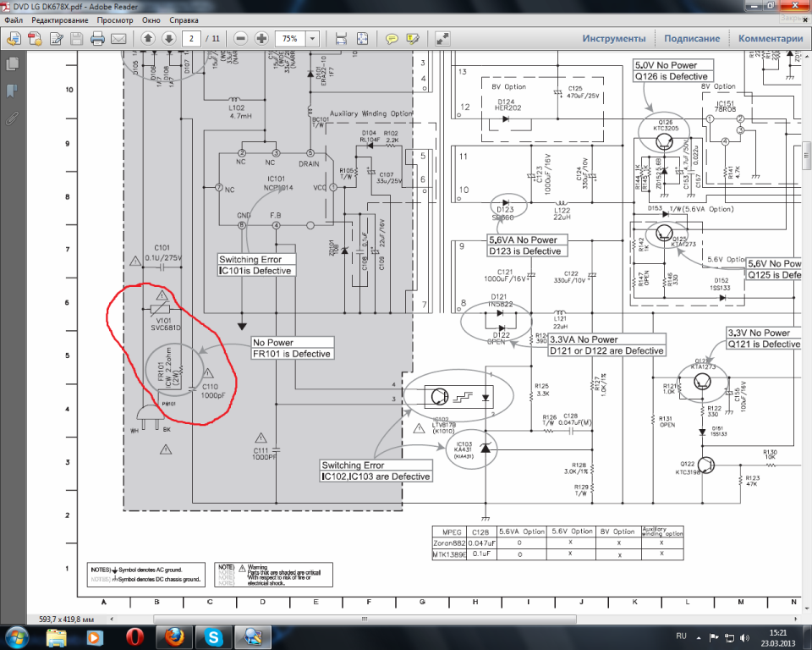The height and width of the screenshot is (650, 812).
Task: Open the attachments paperclip panel
Action: [x=13, y=118]
